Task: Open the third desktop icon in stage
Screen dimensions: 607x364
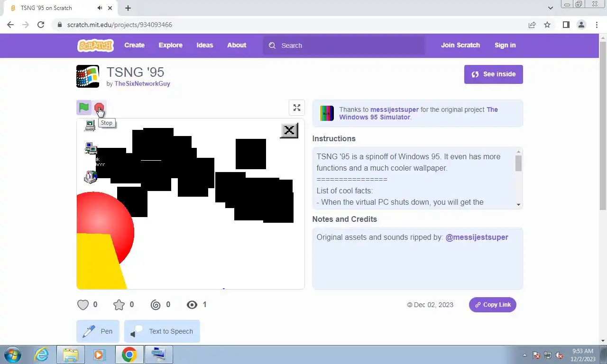Action: (x=90, y=177)
